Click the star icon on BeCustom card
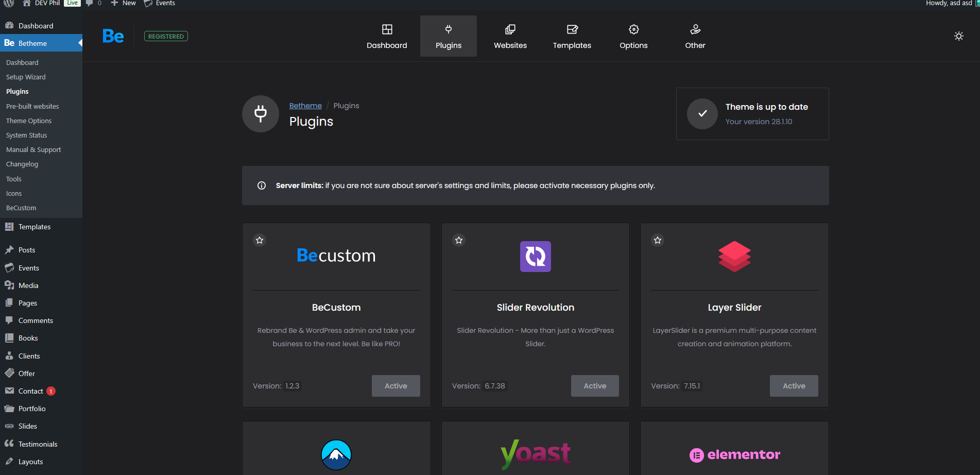This screenshot has width=980, height=475. 260,240
